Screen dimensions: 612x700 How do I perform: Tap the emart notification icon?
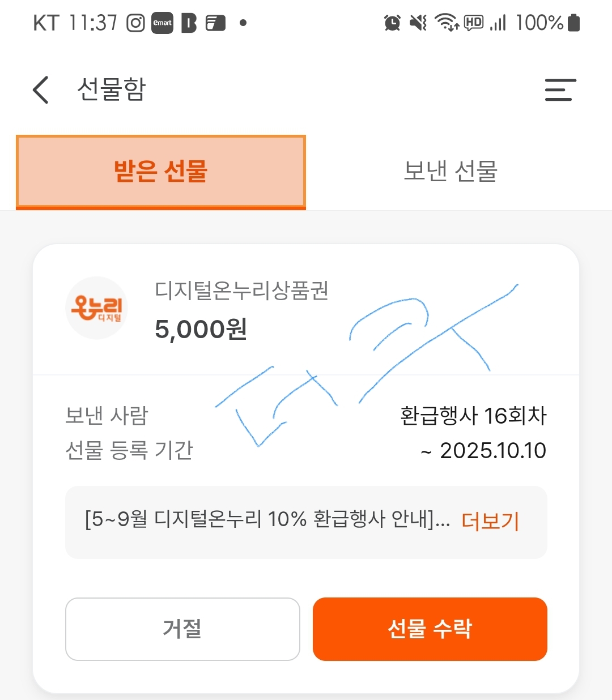(162, 23)
